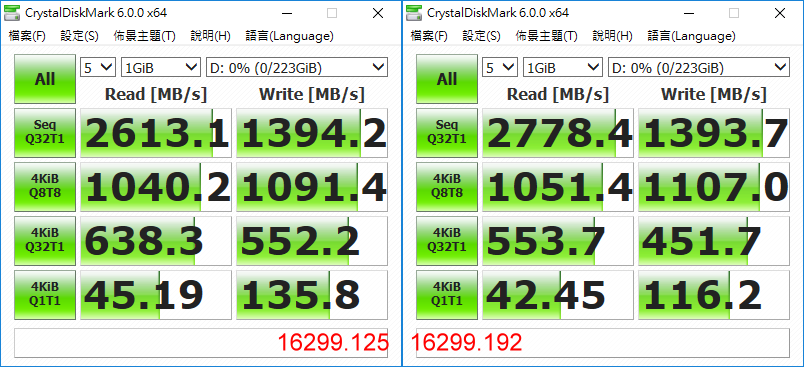Click comment field showing 16299.125 in left window

click(x=201, y=342)
